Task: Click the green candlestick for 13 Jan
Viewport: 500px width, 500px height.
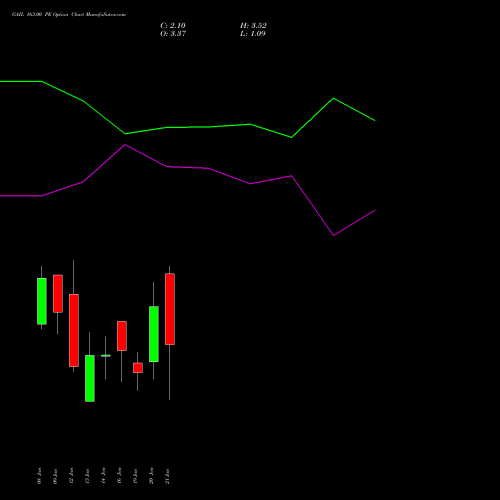Action: click(90, 378)
